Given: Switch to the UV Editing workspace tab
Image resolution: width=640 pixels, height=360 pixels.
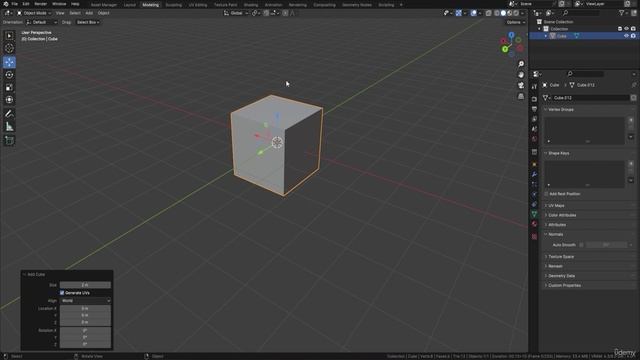Looking at the screenshot, I should pos(198,5).
